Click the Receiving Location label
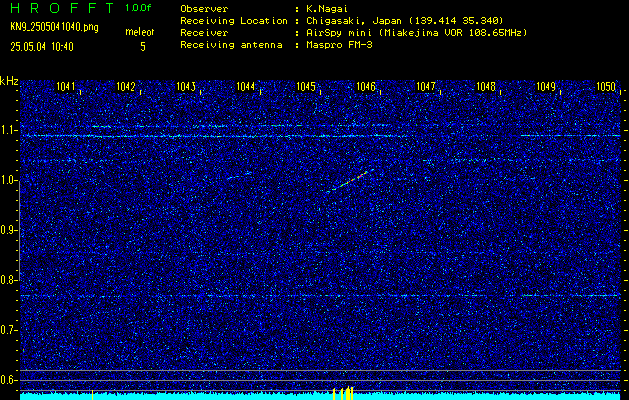 click(234, 21)
